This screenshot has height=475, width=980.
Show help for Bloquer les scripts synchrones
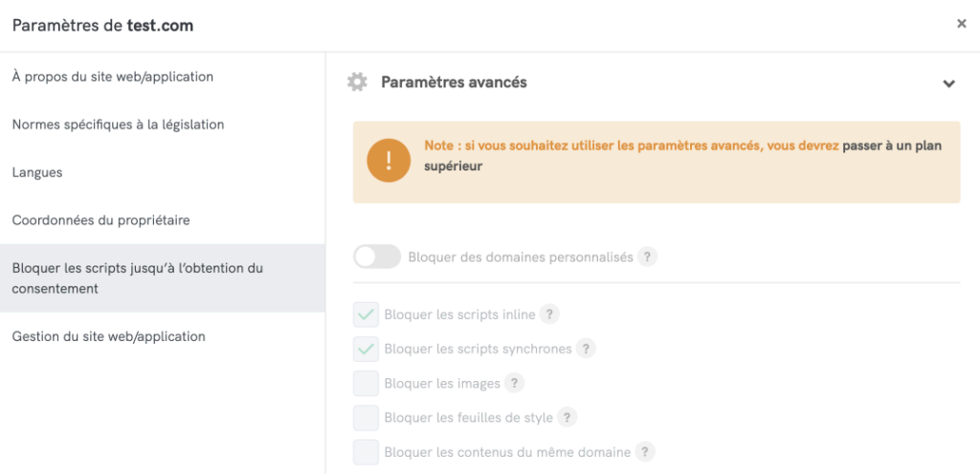(586, 349)
